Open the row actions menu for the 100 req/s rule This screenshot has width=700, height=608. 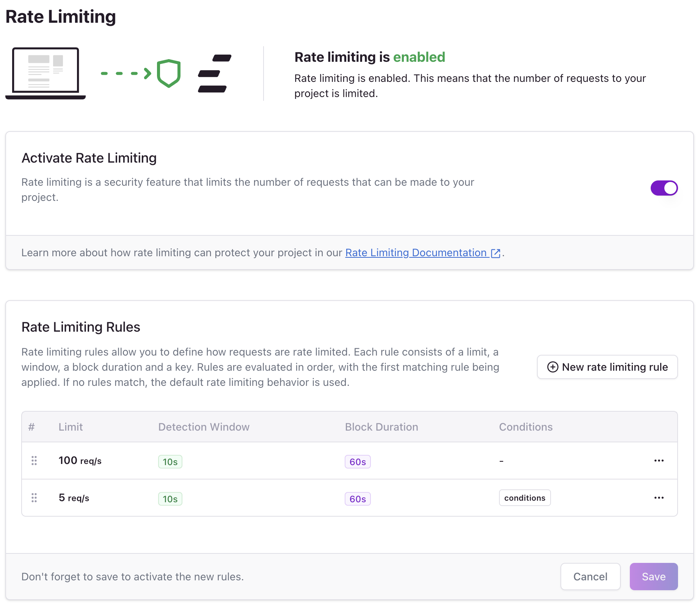[x=659, y=461]
